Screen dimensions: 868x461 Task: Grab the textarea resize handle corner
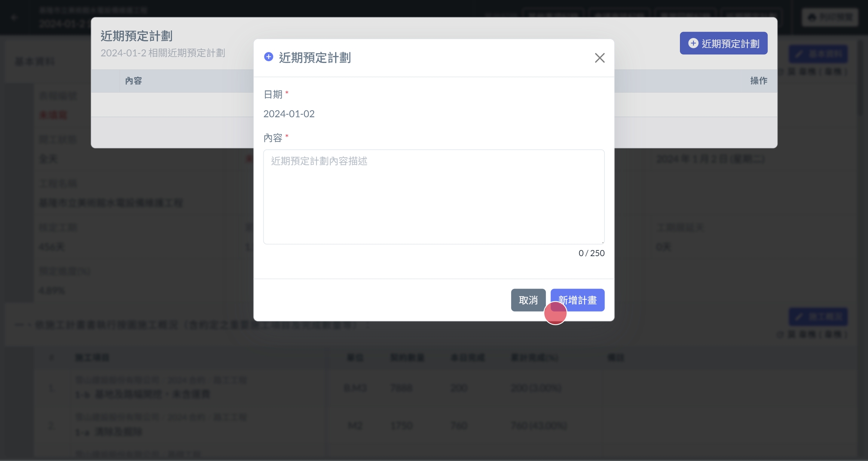point(602,242)
